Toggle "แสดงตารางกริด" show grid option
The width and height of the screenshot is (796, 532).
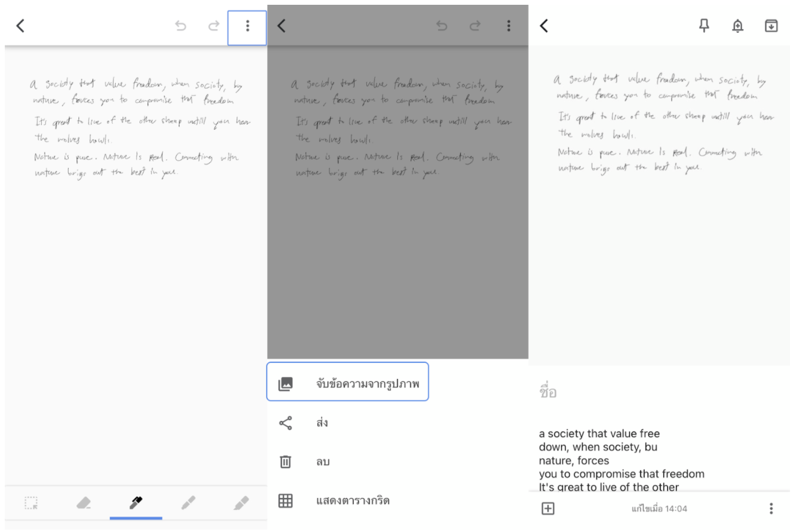click(353, 501)
